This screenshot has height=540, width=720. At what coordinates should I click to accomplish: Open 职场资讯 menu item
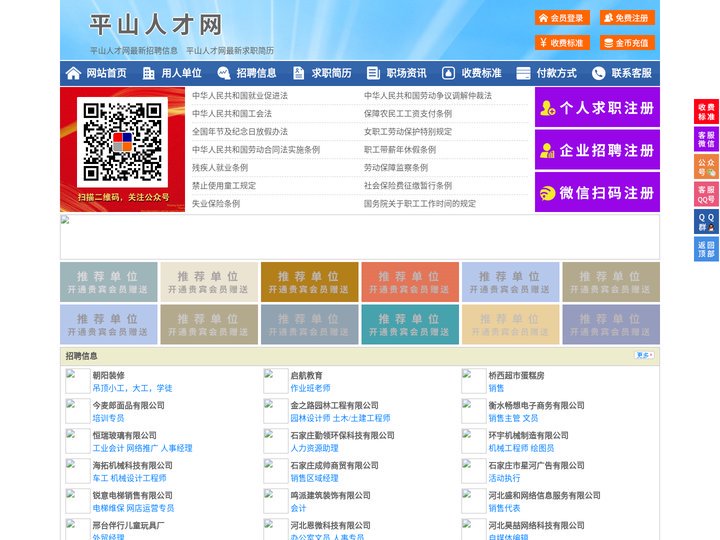click(x=406, y=73)
